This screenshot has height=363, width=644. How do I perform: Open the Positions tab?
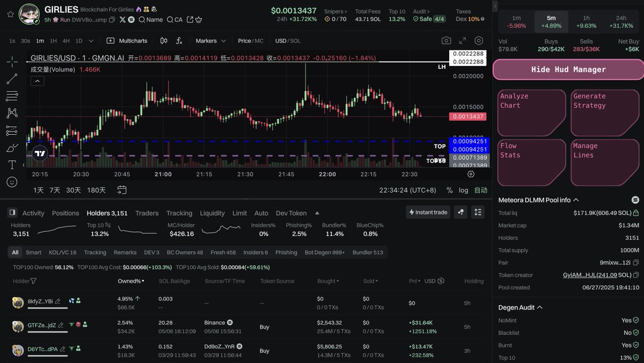(x=65, y=213)
